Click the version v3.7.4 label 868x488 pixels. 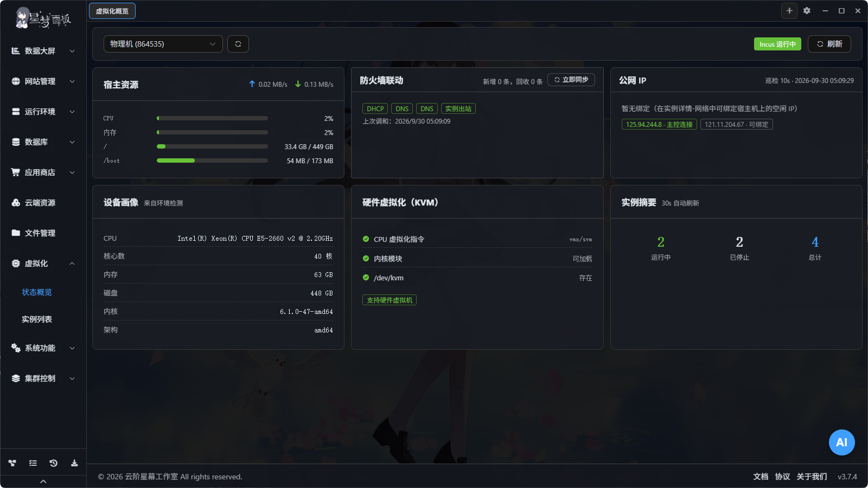[847, 477]
